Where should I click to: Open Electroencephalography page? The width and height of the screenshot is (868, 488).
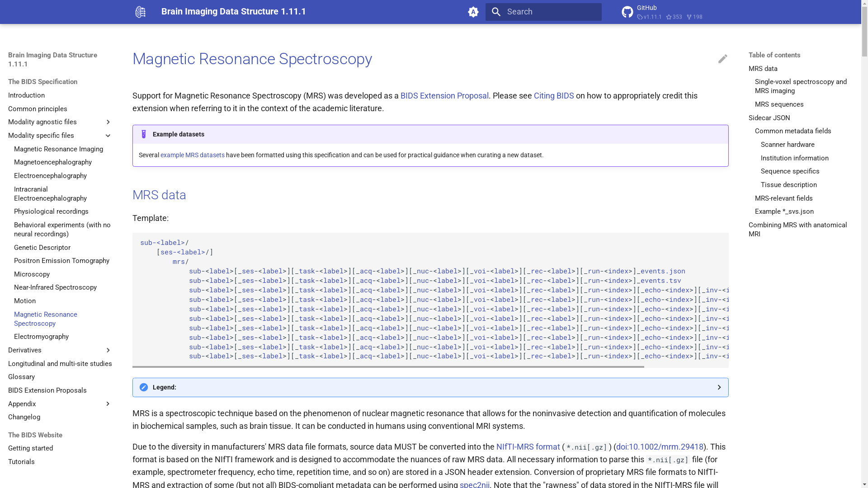[x=50, y=176]
